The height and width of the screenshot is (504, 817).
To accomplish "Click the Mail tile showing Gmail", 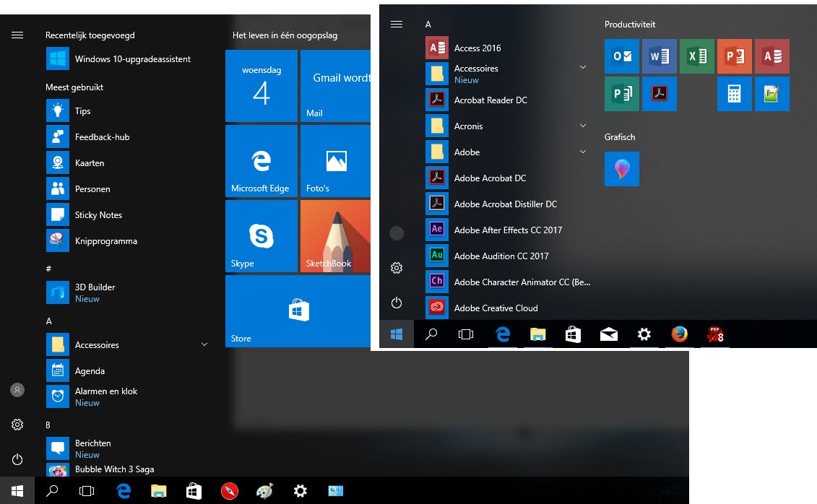I will point(335,86).
